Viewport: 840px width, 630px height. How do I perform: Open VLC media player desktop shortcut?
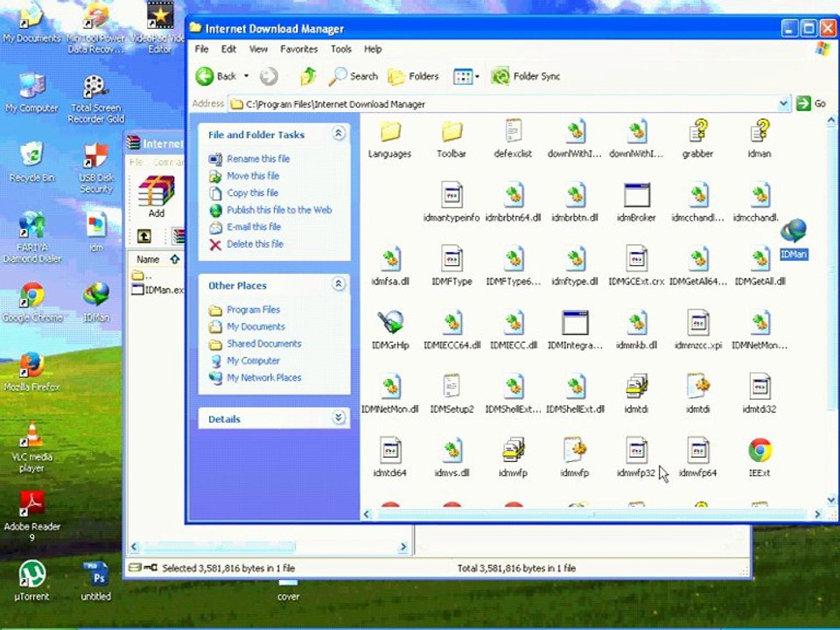32,447
